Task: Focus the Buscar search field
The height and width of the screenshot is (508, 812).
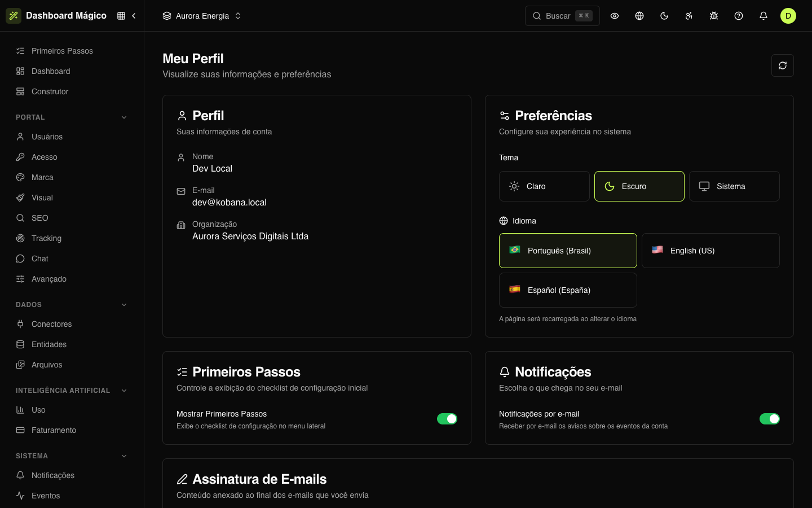Action: pyautogui.click(x=562, y=16)
